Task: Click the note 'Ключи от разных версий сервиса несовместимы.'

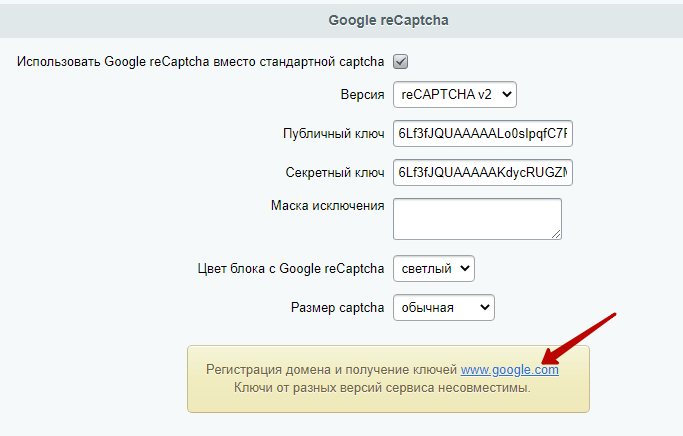Action: [382, 388]
